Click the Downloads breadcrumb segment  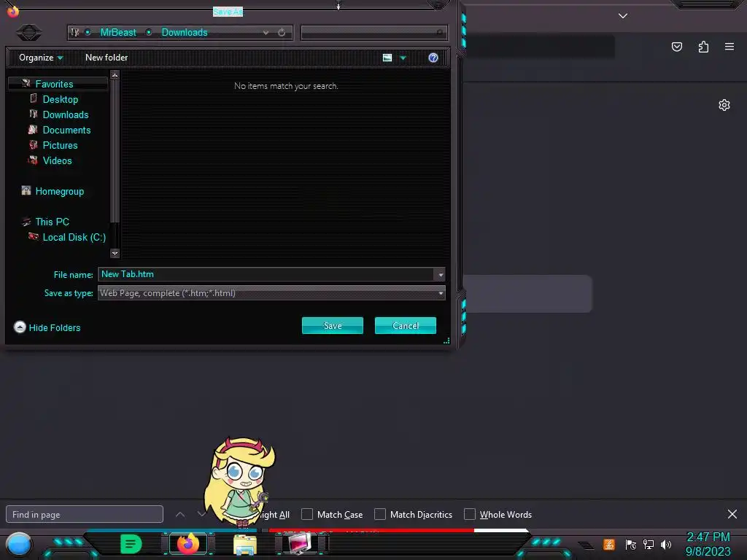[x=185, y=32]
